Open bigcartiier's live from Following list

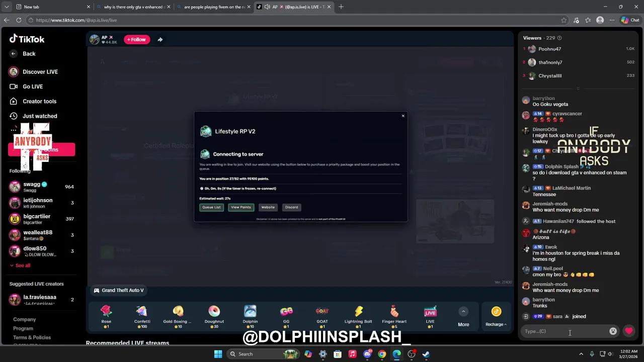(x=41, y=219)
